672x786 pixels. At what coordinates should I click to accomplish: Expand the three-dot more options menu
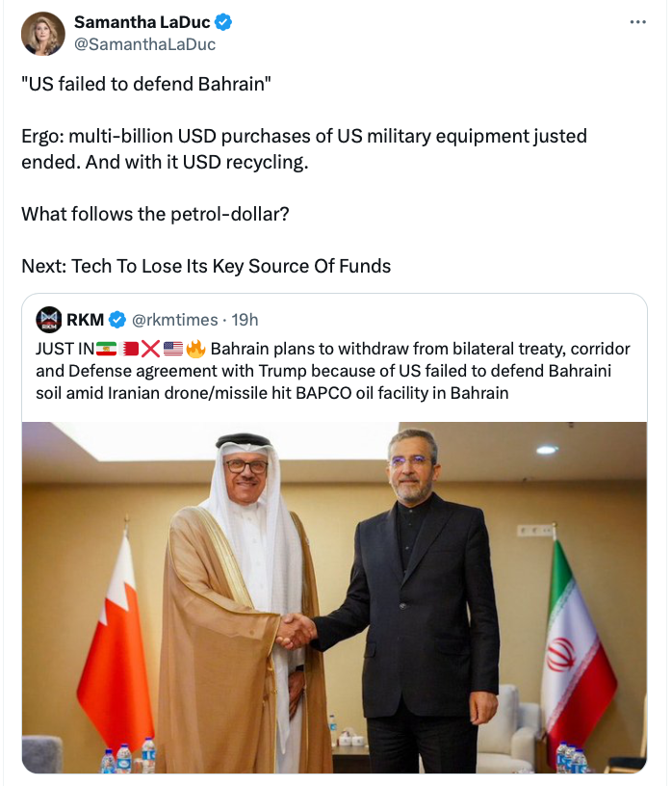(x=637, y=22)
